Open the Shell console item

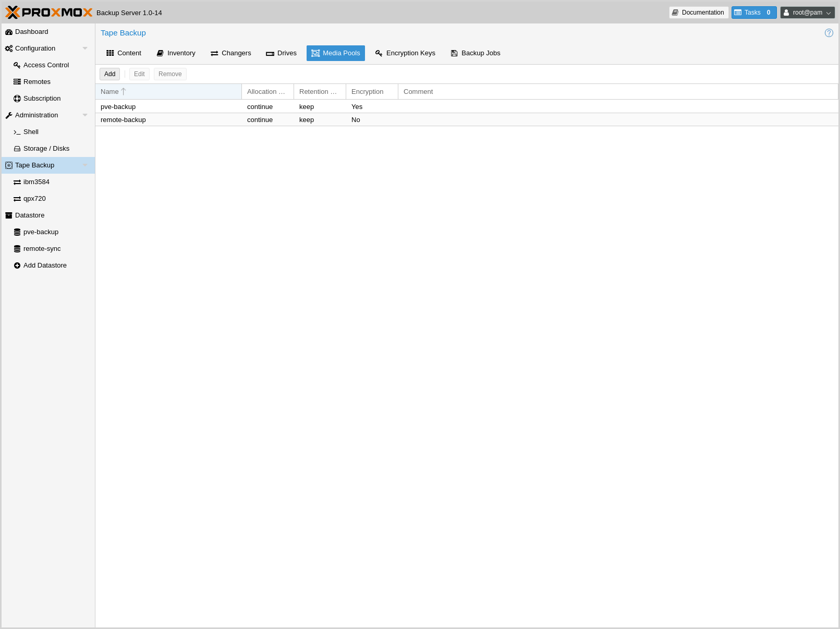[31, 132]
